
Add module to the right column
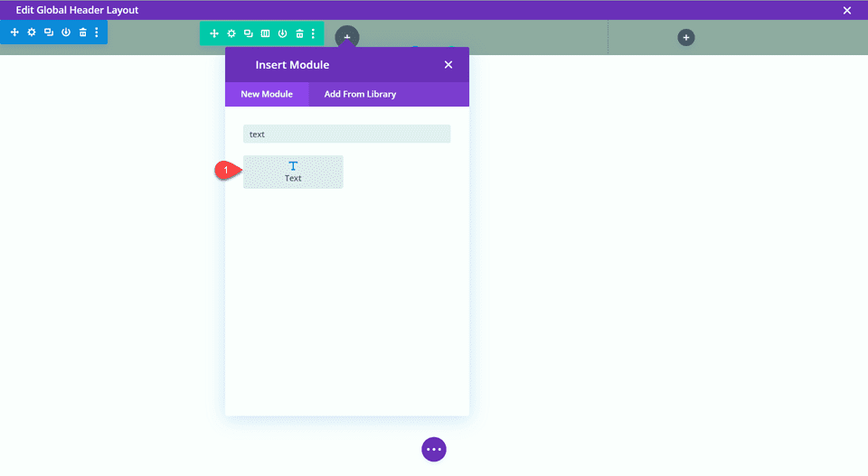(x=686, y=38)
